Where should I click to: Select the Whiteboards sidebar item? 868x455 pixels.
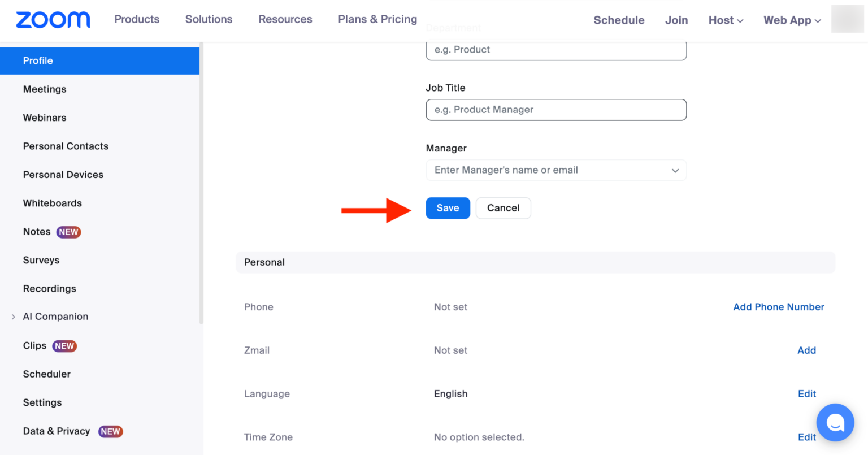point(52,203)
